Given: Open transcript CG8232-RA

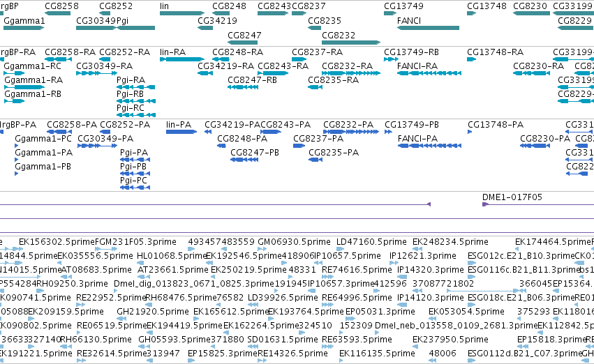Looking at the screenshot, I should pos(348,66).
